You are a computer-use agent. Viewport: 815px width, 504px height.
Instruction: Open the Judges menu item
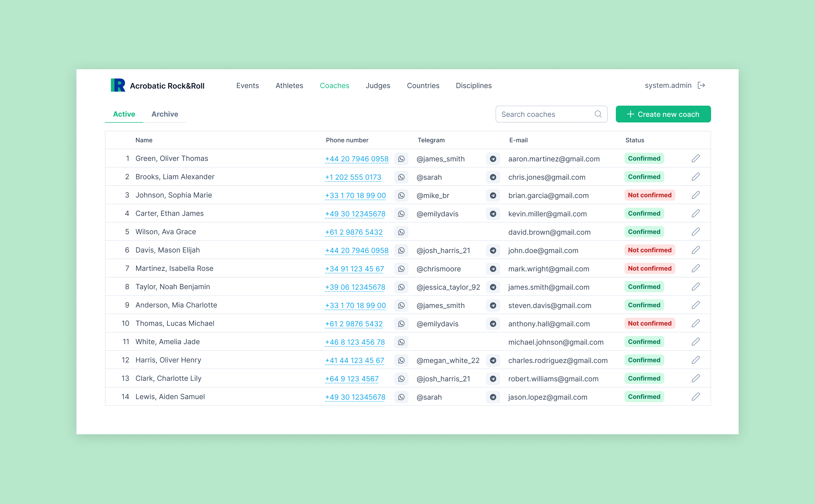[x=378, y=86]
